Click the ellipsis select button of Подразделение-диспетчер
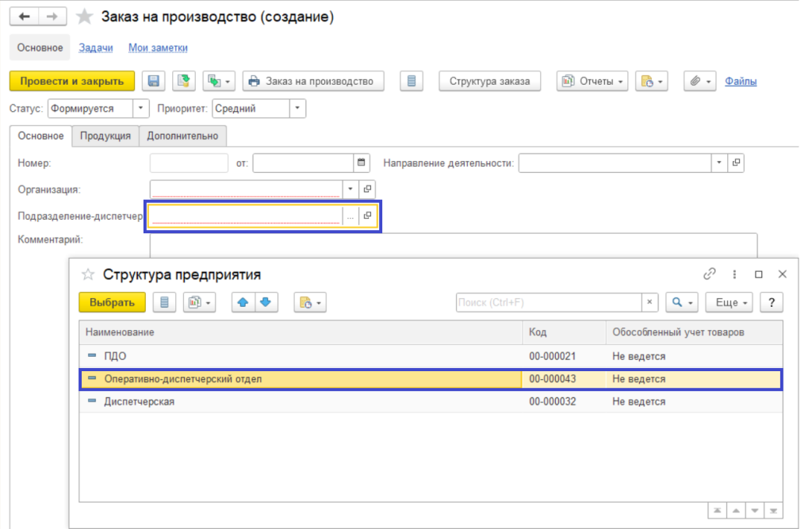812x529 pixels. [350, 216]
